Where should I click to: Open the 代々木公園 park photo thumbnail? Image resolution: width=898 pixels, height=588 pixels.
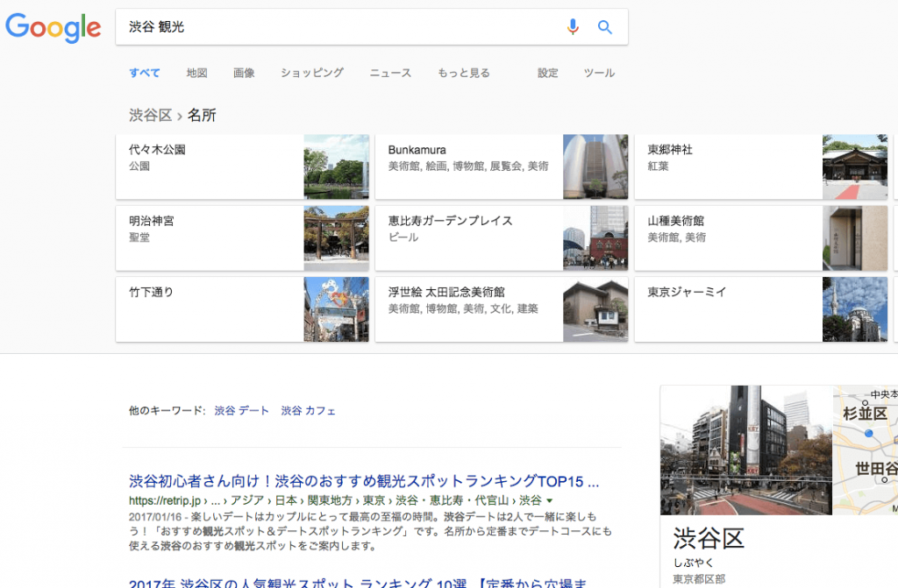[337, 166]
